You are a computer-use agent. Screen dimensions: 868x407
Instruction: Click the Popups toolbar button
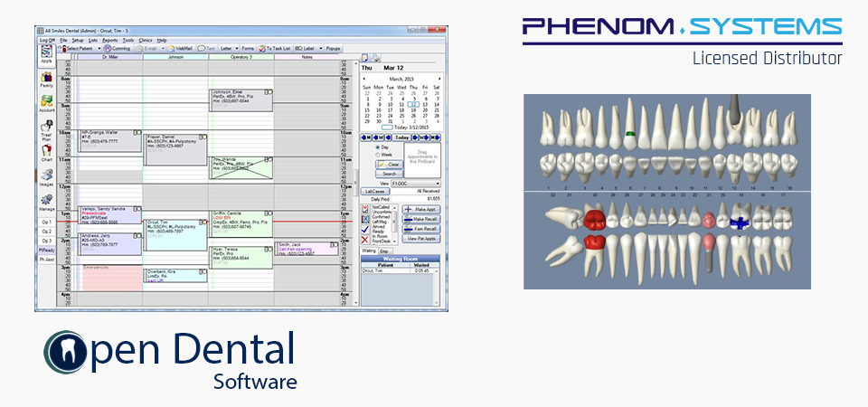[x=334, y=48]
